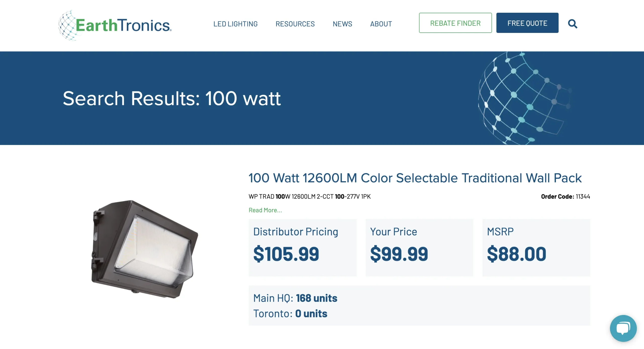Open the search magnifier icon
This screenshot has width=644, height=349.
click(572, 24)
